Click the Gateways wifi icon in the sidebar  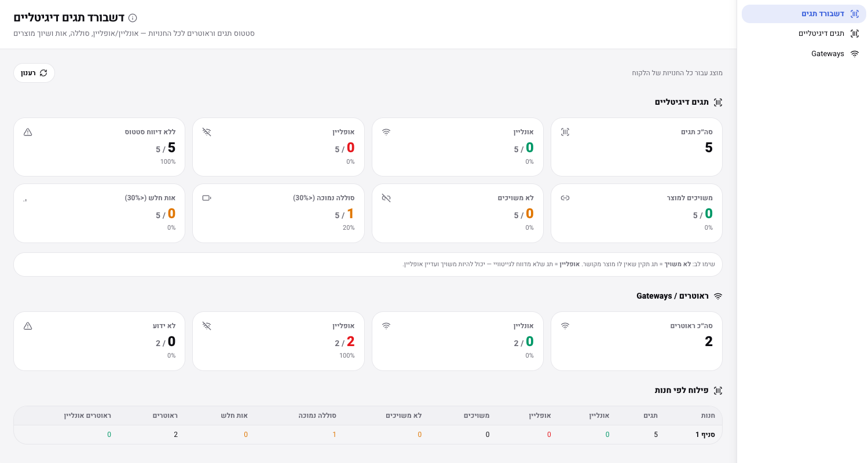854,54
